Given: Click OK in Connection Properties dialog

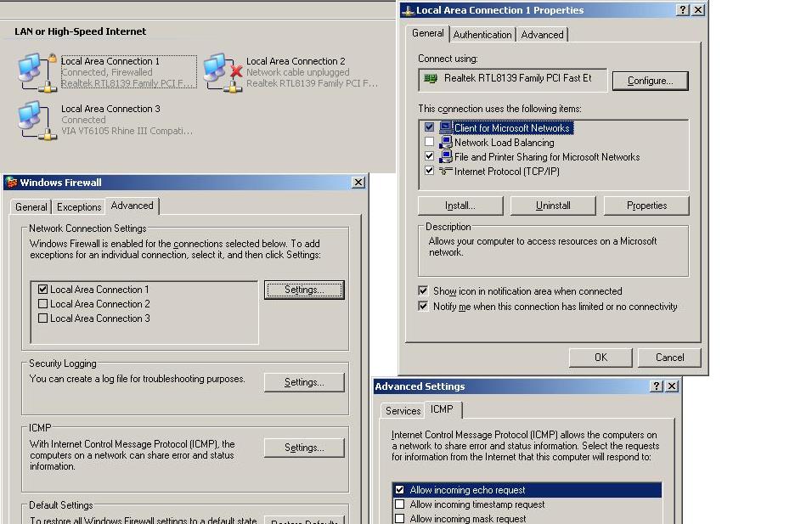Looking at the screenshot, I should click(601, 358).
